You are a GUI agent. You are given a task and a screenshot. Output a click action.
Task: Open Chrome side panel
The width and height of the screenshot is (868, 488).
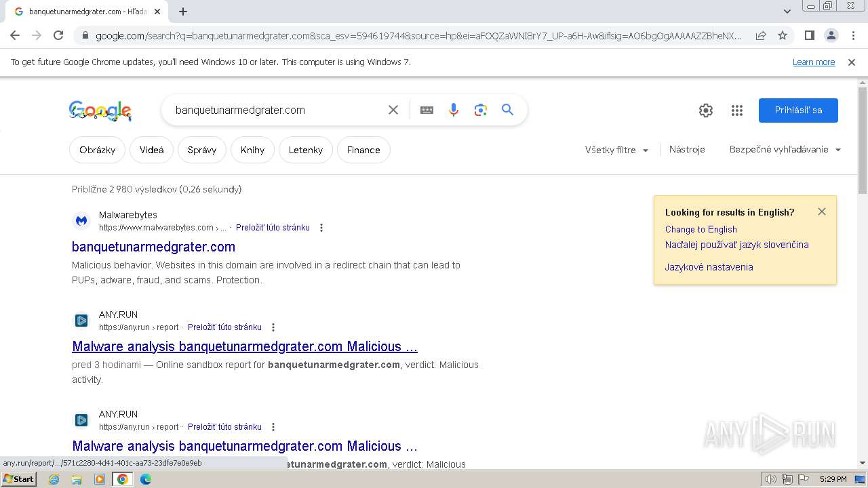pos(810,35)
